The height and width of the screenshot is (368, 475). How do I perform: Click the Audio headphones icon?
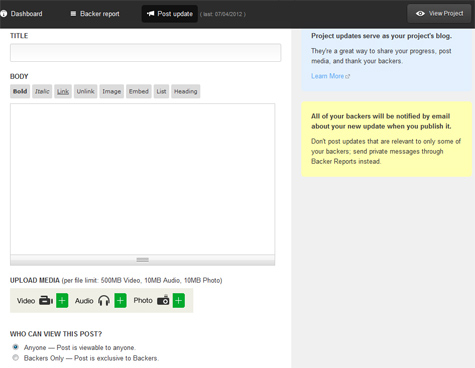click(x=104, y=301)
